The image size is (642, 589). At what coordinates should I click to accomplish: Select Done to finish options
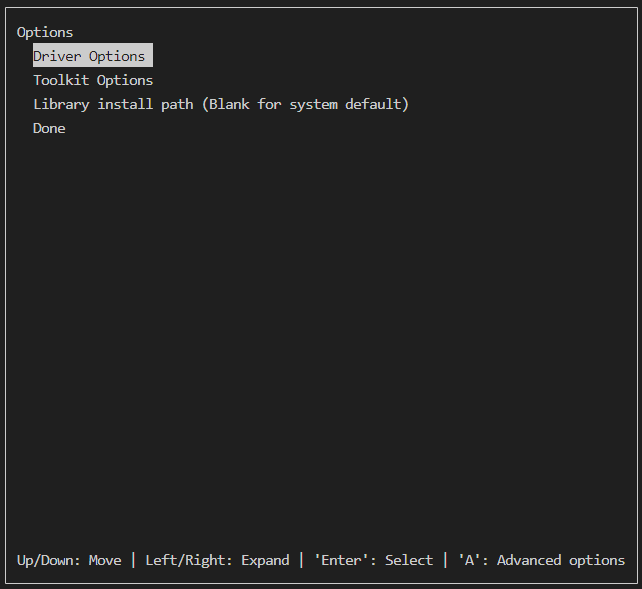[x=49, y=128]
